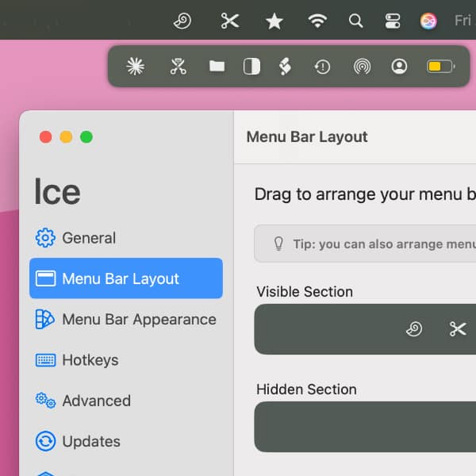Open the Advanced settings pane
Viewport: 476px width, 476px height.
coord(96,401)
